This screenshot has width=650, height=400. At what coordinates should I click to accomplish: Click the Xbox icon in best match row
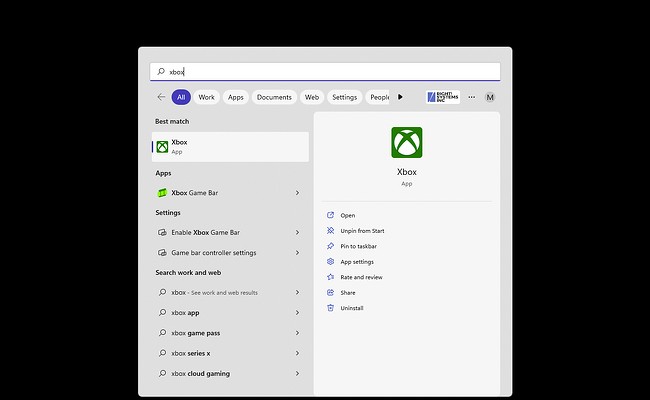[x=162, y=147]
